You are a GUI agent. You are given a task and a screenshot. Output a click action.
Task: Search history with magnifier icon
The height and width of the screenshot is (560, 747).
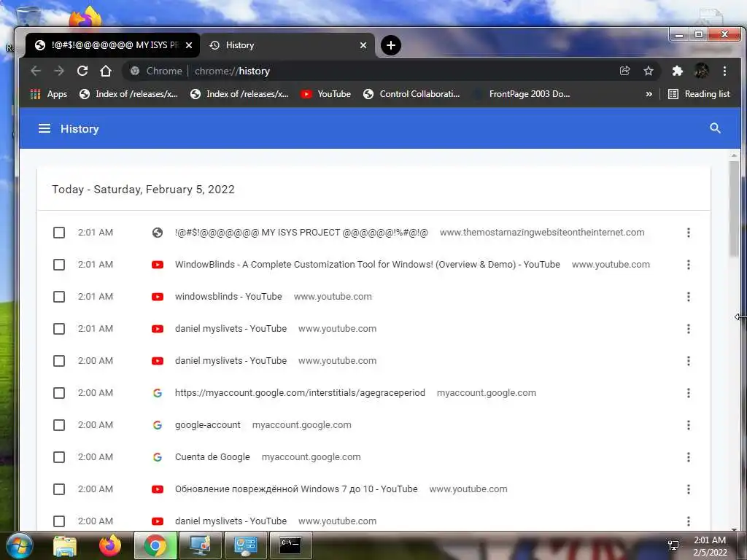(x=715, y=128)
